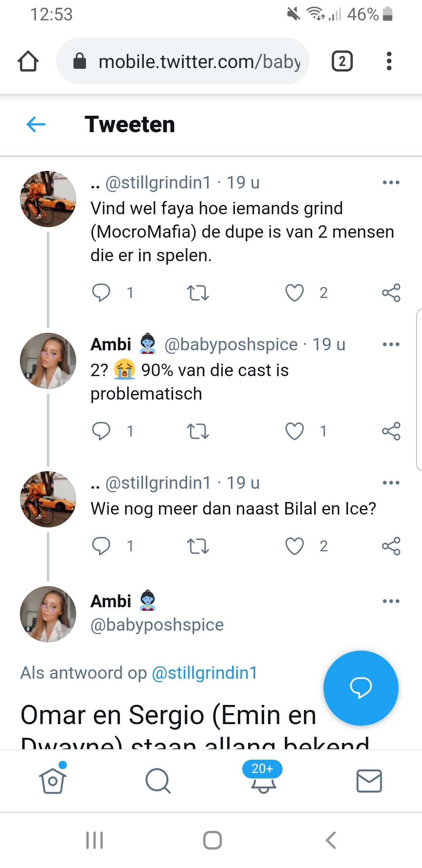Expand options menu for the main Ambi tweet
This screenshot has height=868, width=422.
point(391,601)
